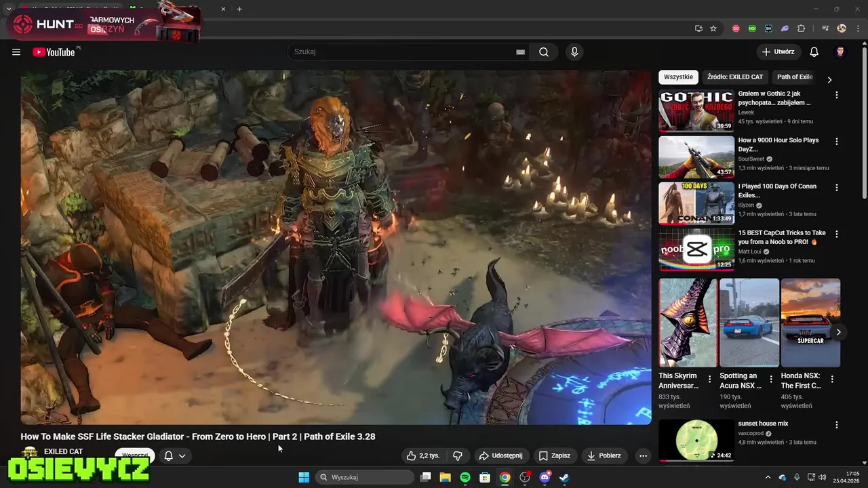Open sunset house mix video
The height and width of the screenshot is (488, 868).
[696, 440]
